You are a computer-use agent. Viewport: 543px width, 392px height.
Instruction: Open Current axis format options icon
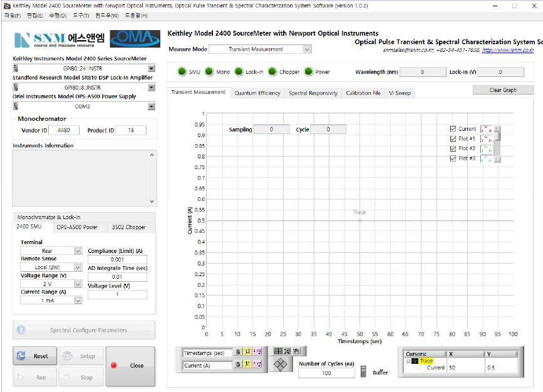point(257,364)
